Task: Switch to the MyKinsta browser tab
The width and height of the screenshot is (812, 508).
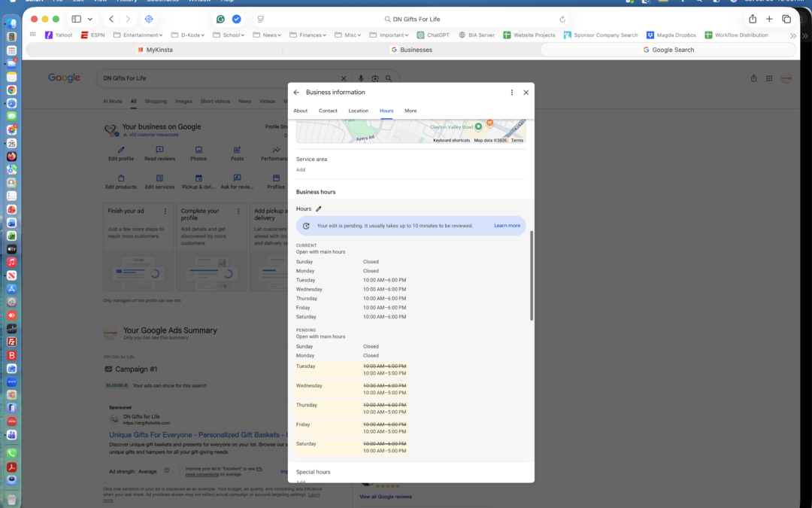Action: tap(155, 50)
